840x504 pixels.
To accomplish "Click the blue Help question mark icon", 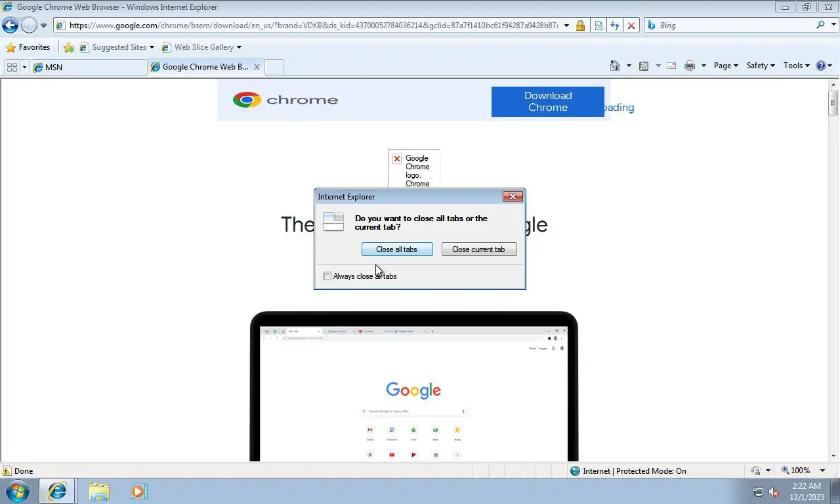I will [820, 66].
